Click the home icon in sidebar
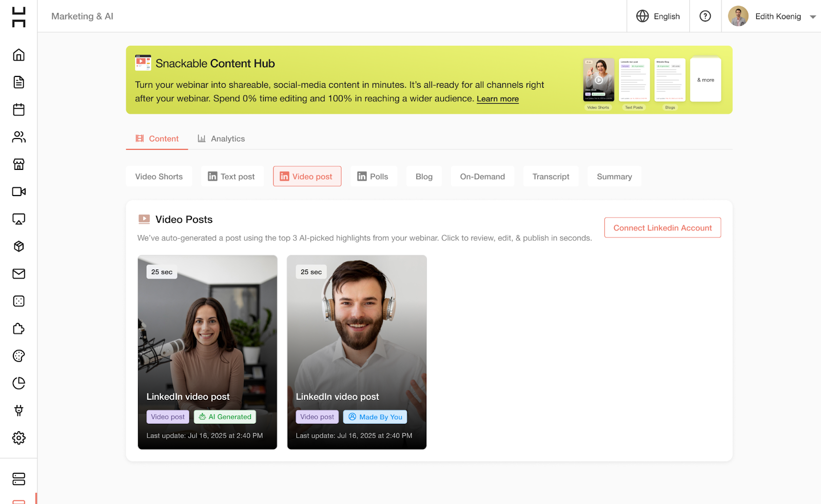 click(18, 55)
